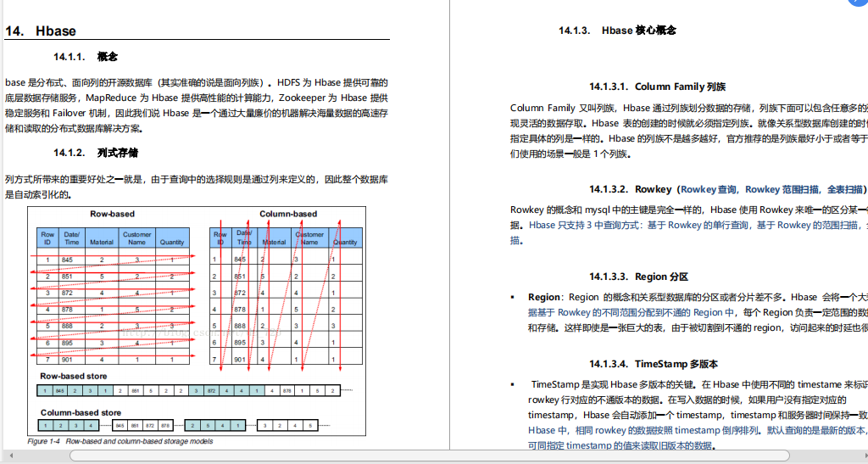This screenshot has height=464, width=868.
Task: Click the "Figure 1-4" caption below the diagram
Action: [x=120, y=441]
